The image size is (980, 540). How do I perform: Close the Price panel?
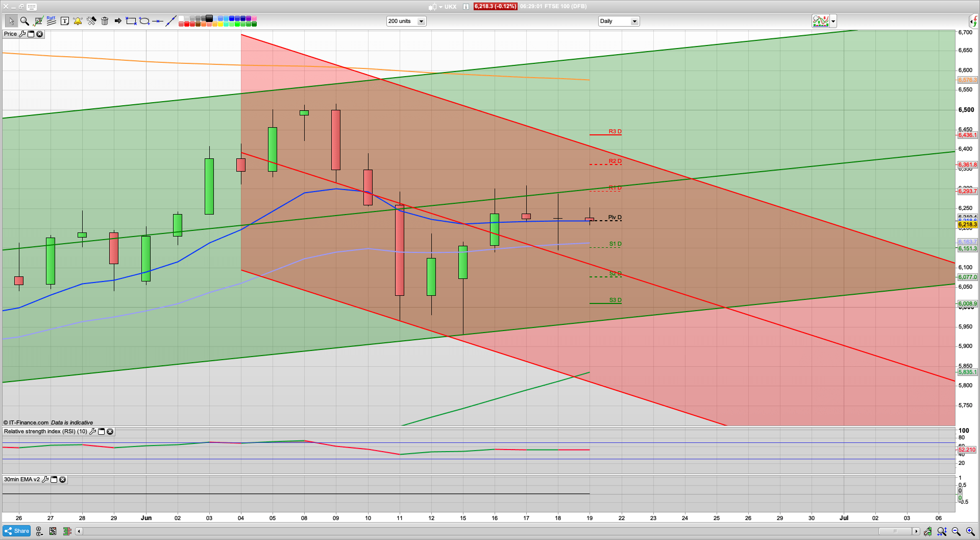[x=39, y=34]
